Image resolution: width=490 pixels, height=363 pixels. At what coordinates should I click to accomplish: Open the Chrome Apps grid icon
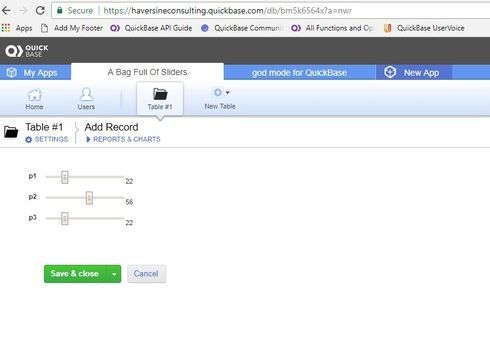[x=6, y=28]
